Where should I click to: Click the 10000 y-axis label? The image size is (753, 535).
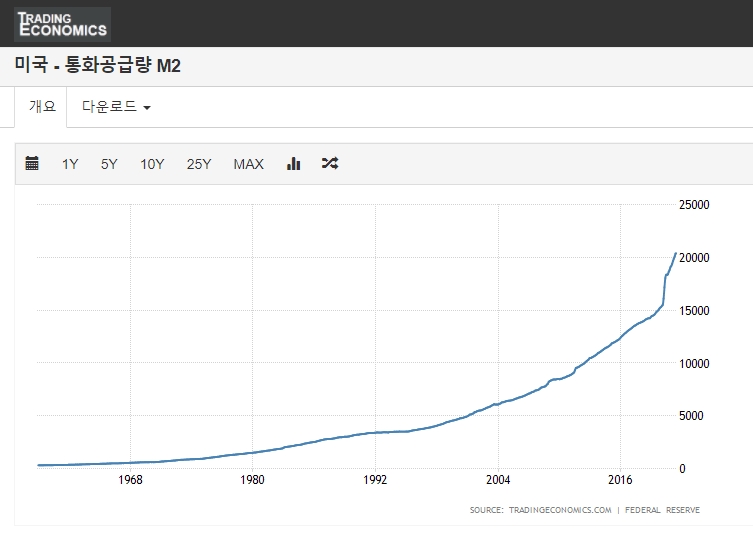click(x=694, y=364)
